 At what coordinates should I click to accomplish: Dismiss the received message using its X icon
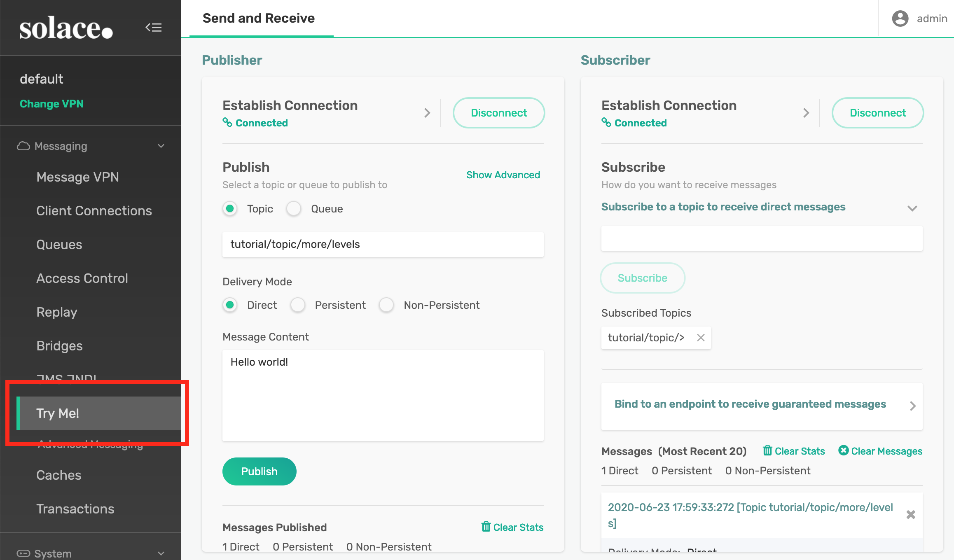pyautogui.click(x=911, y=514)
